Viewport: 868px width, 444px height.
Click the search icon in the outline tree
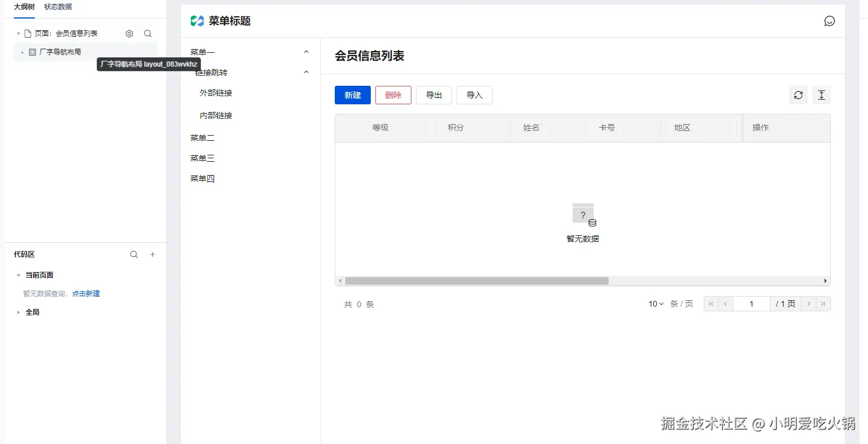[x=148, y=33]
